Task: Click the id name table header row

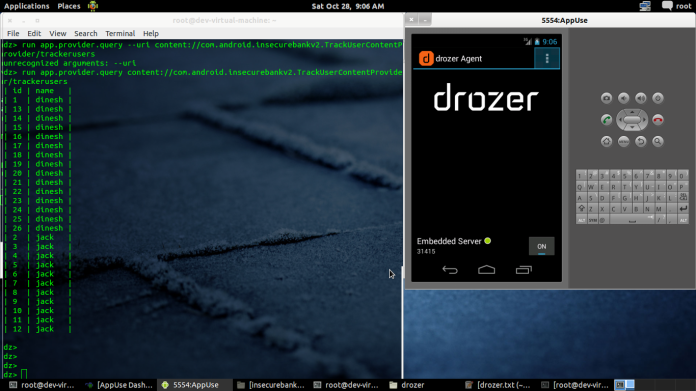Action: [37, 91]
